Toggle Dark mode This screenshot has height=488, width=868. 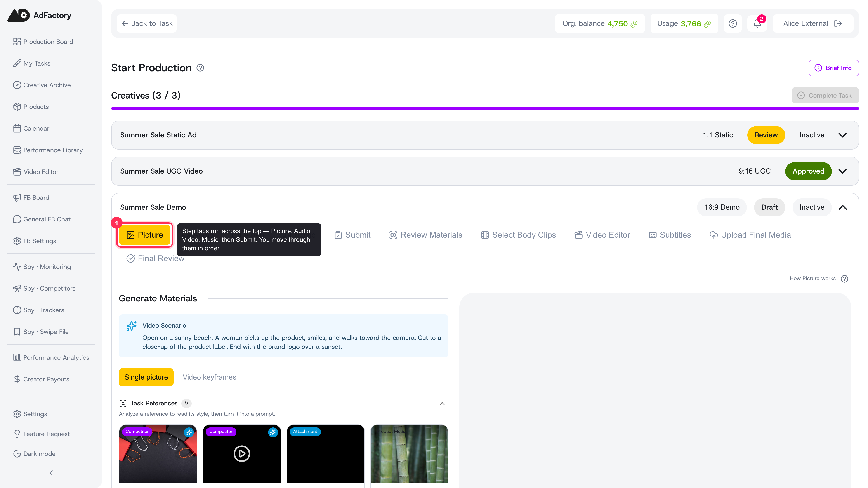[x=34, y=454]
